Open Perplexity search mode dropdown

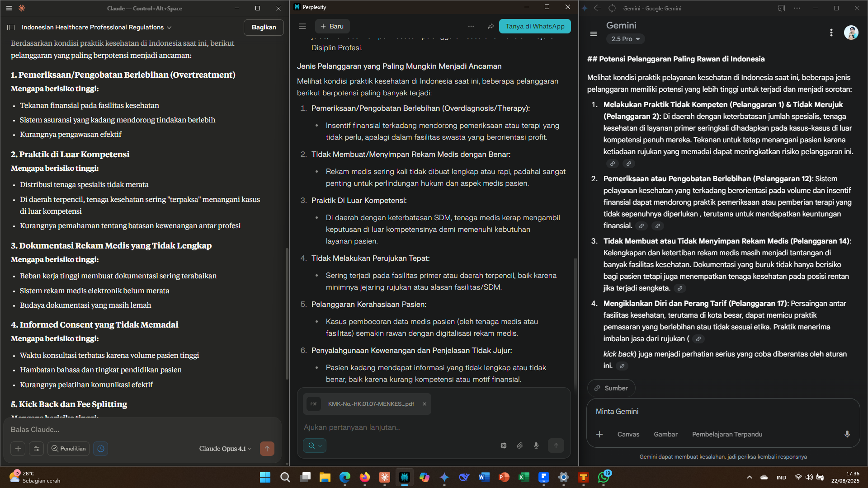click(x=315, y=446)
